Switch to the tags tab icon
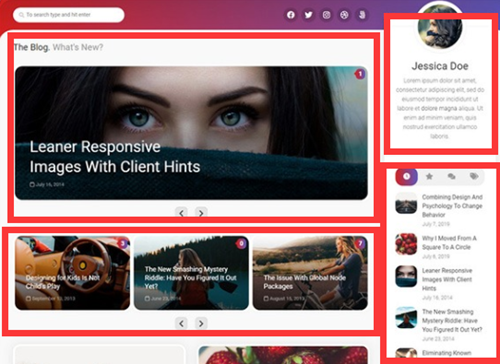Viewport: 500px width, 364px height. point(474,176)
